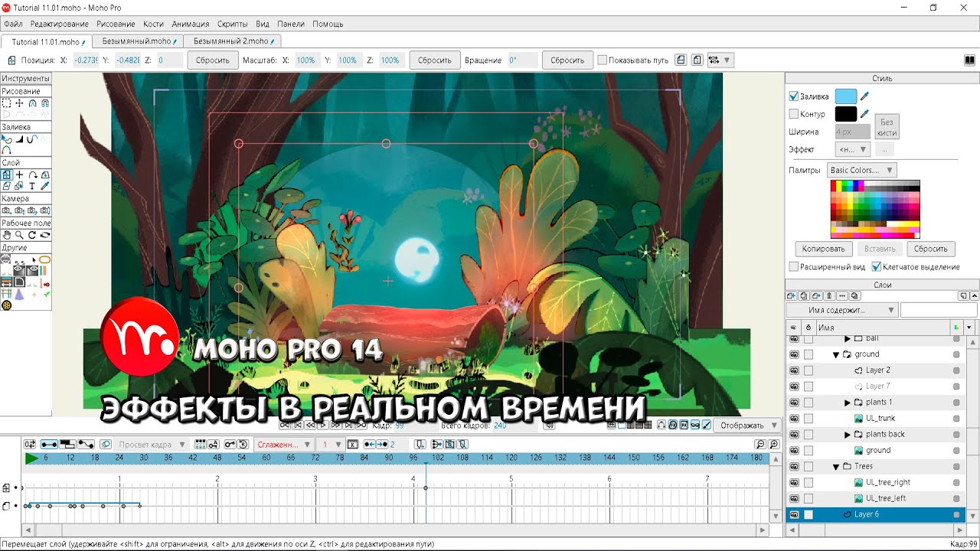The width and height of the screenshot is (980, 551).
Task: Click the fill color eyedropper icon
Action: pos(865,96)
